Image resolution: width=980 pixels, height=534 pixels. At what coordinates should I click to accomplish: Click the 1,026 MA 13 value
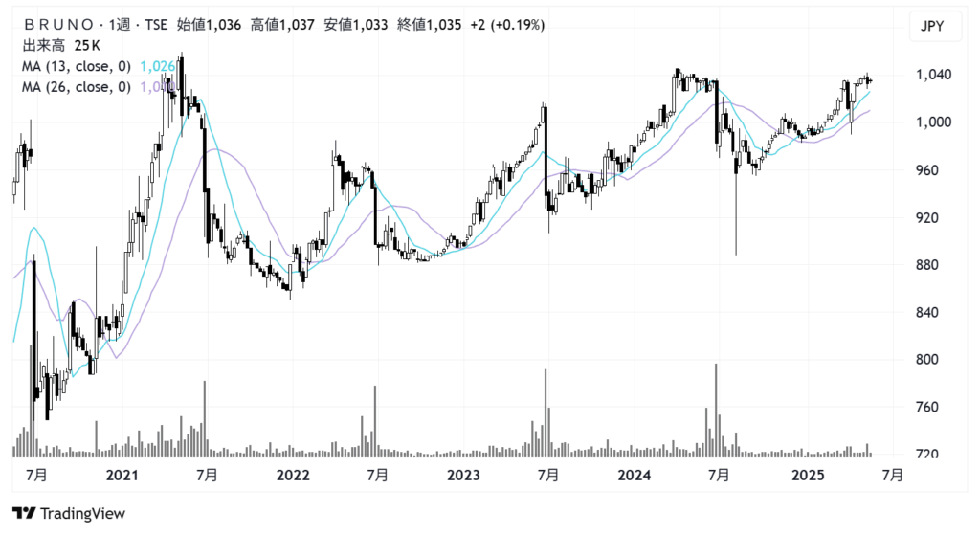(x=157, y=66)
